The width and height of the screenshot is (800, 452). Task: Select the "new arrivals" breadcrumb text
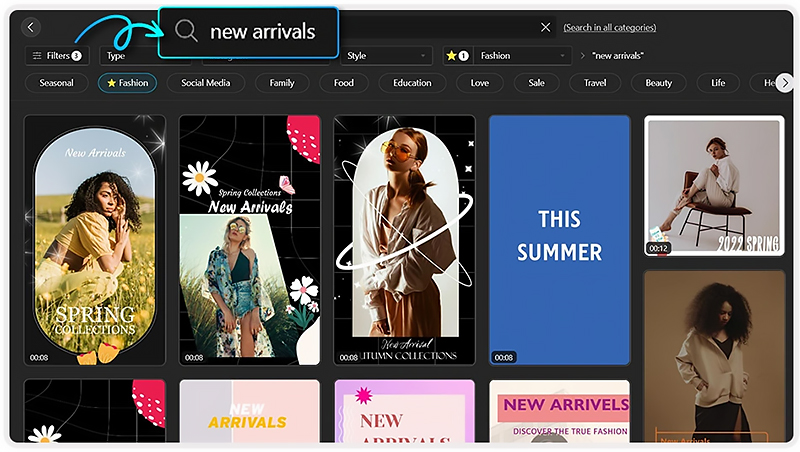618,56
